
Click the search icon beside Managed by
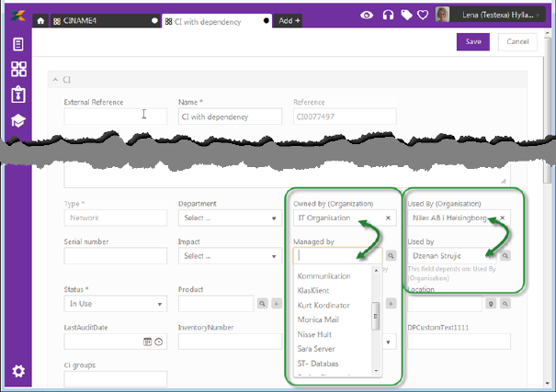click(391, 256)
